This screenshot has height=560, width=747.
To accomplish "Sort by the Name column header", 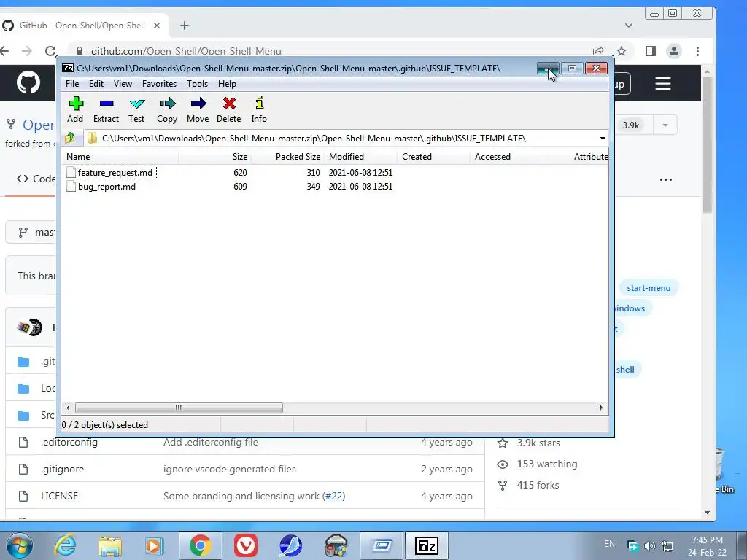I will coord(120,157).
